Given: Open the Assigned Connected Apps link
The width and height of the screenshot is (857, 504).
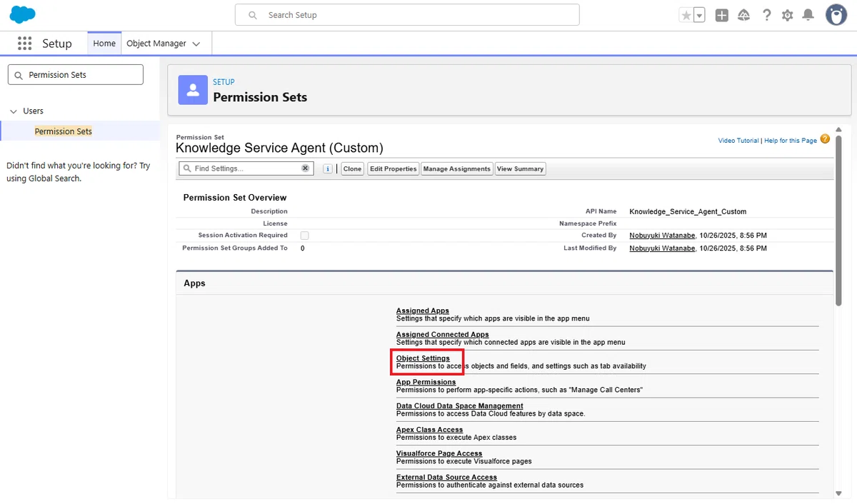Looking at the screenshot, I should point(443,334).
